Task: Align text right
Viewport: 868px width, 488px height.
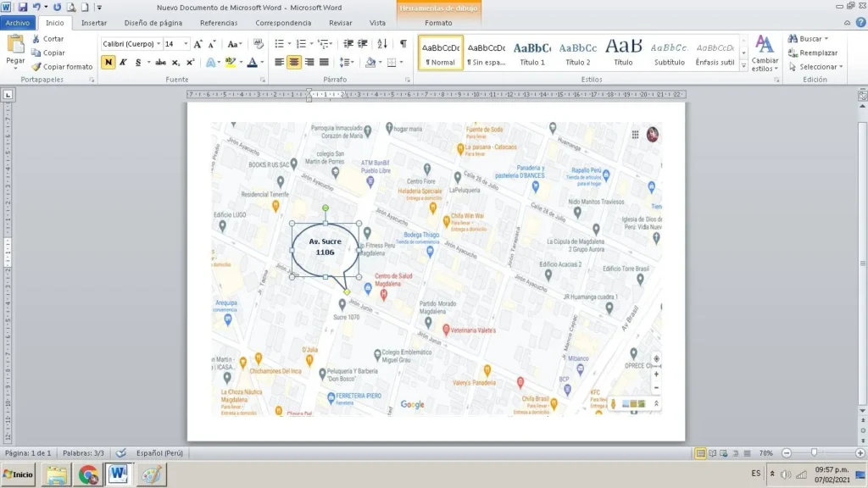Action: coord(309,62)
